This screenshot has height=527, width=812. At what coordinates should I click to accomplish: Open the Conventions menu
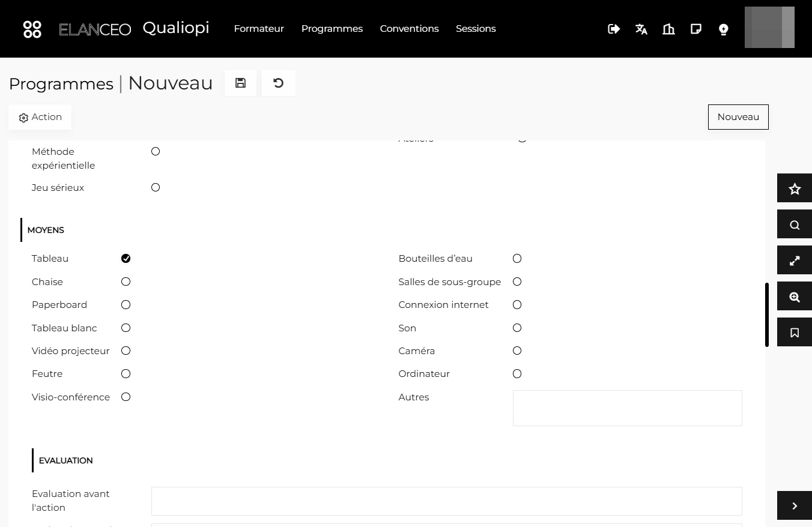point(409,29)
